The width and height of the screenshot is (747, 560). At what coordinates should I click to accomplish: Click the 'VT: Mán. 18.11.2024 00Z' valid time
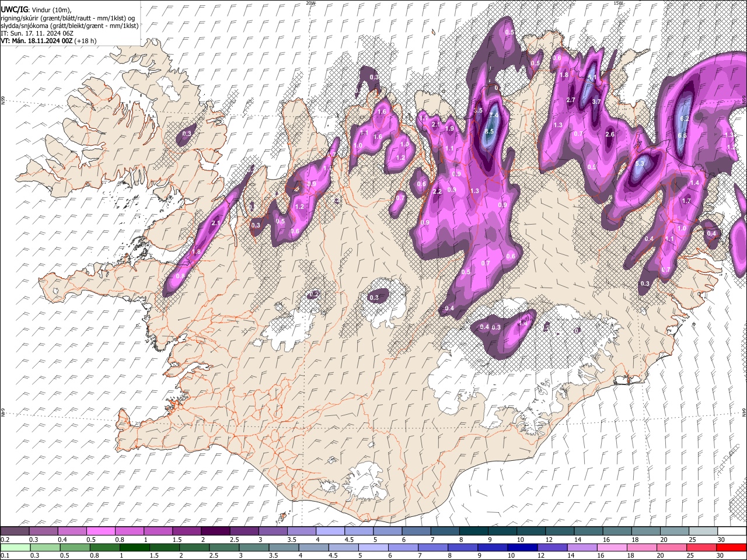coord(36,41)
